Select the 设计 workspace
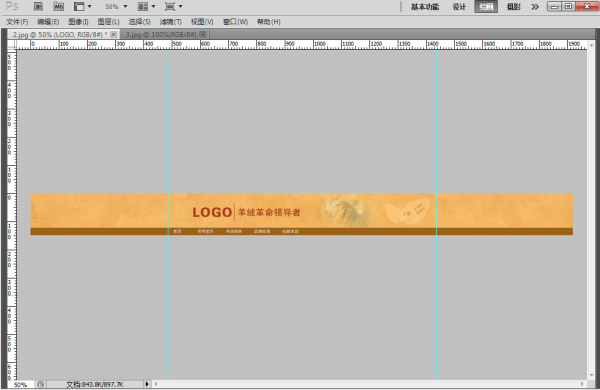Viewport: 600px width, 390px height. (459, 7)
